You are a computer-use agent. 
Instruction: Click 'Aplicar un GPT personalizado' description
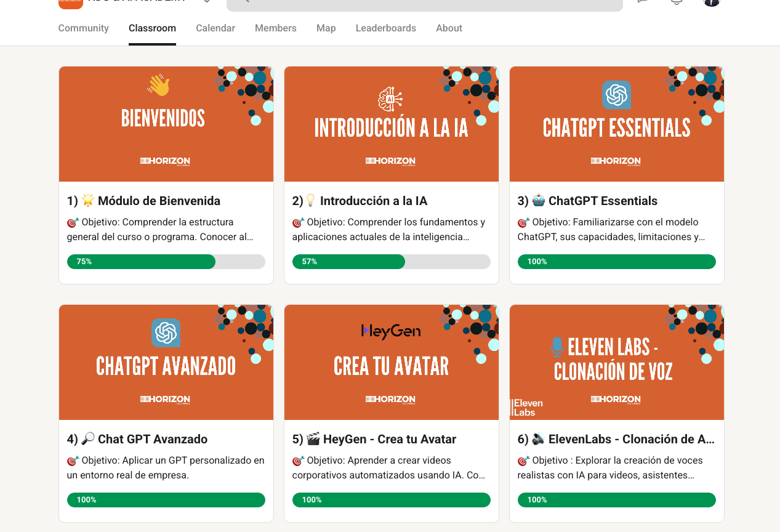166,468
